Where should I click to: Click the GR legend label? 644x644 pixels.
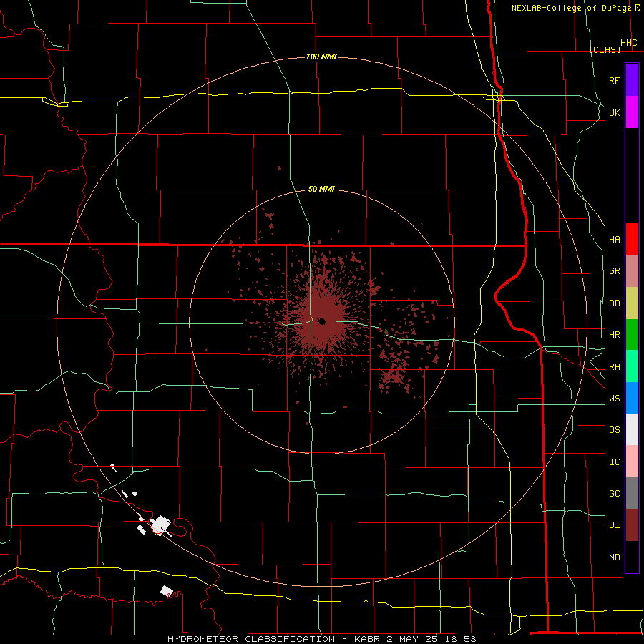tap(614, 271)
